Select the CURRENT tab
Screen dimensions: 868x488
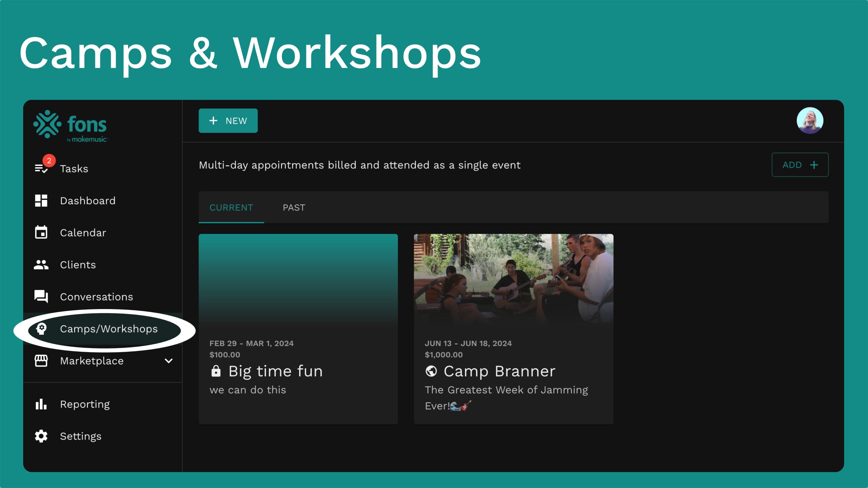coord(231,207)
